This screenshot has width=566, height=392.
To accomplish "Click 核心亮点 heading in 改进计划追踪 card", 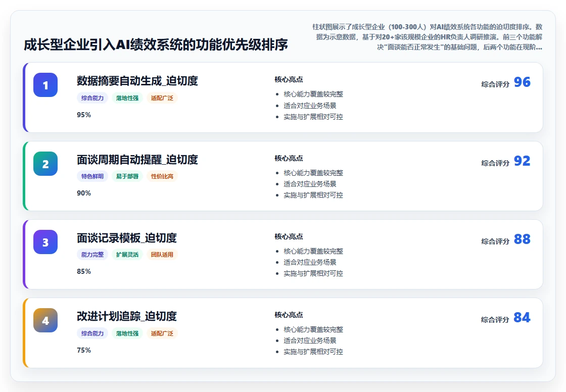I will coord(289,315).
